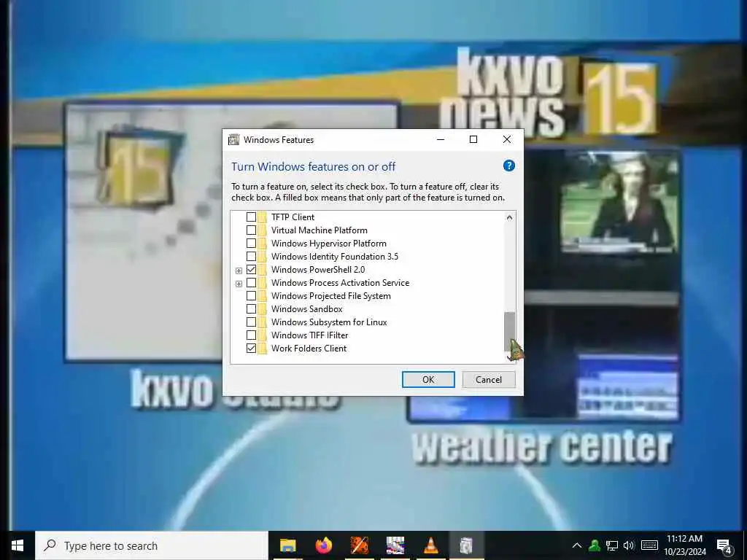Image resolution: width=747 pixels, height=560 pixels.
Task: Select the TFTP Client label
Action: (x=293, y=217)
